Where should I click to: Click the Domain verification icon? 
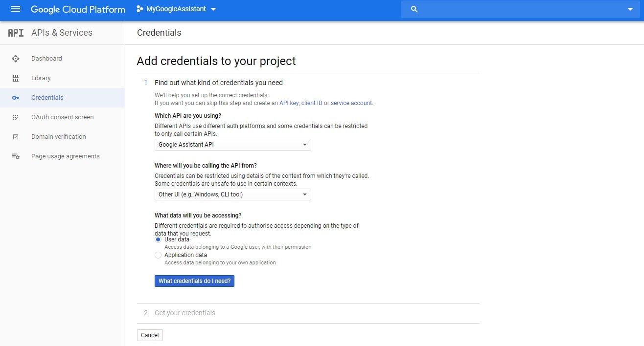point(16,137)
